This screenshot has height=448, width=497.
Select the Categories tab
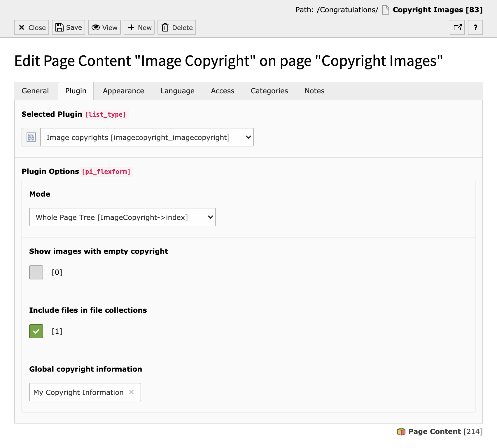[x=269, y=91]
